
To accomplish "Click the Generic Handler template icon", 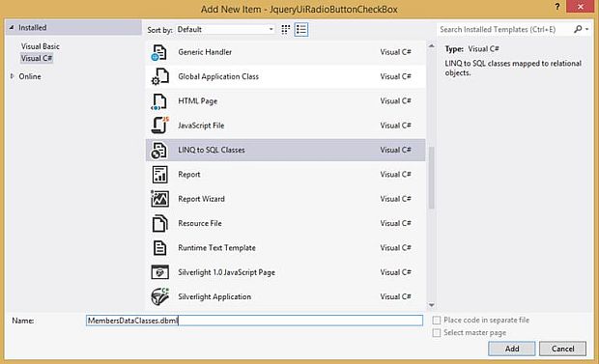I will [158, 52].
